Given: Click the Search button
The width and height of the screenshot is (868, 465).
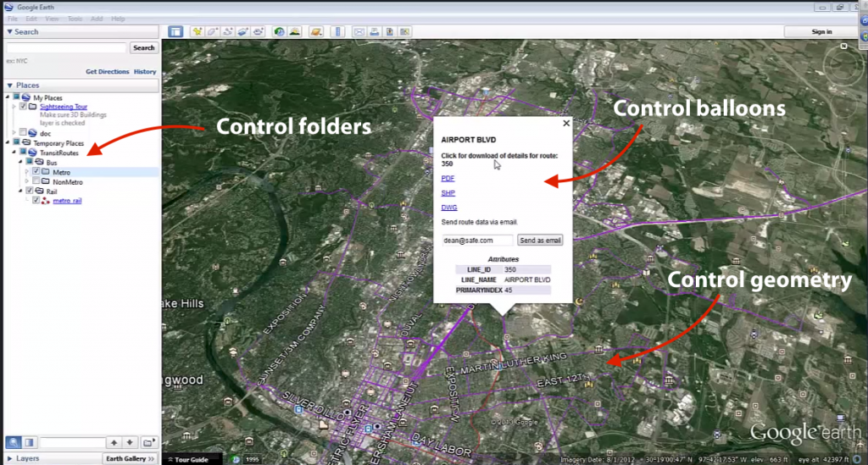Looking at the screenshot, I should coord(144,48).
